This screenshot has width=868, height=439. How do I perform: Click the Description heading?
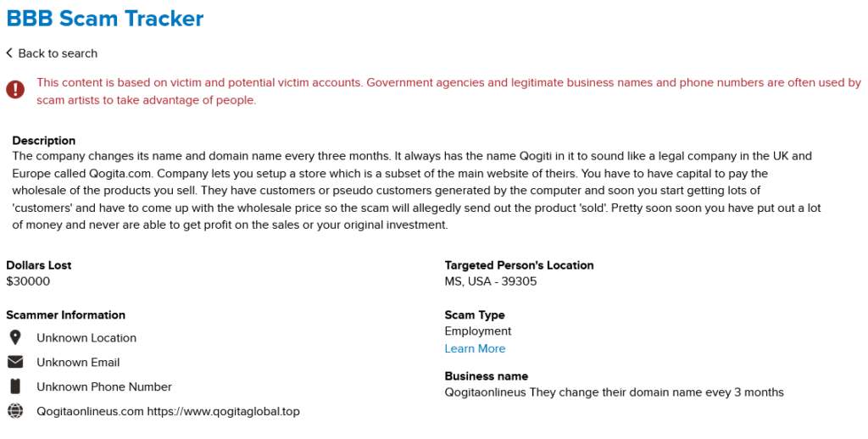click(44, 141)
